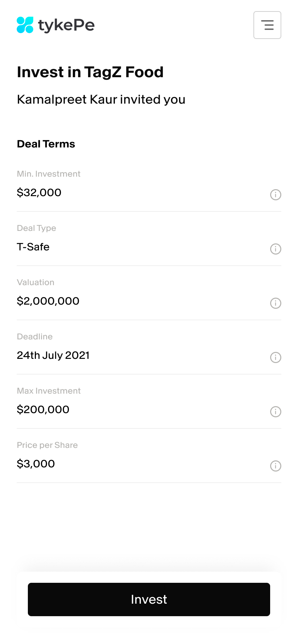Select the $32,000 minimum investment value

[39, 193]
